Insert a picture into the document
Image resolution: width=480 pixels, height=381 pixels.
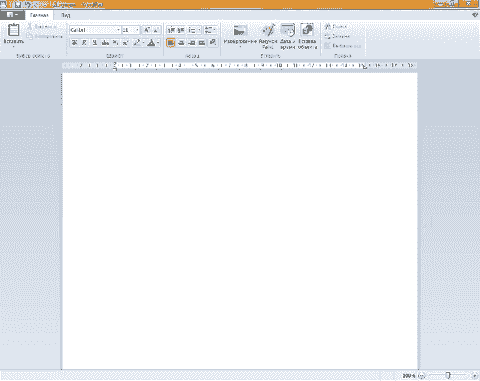coord(240,30)
